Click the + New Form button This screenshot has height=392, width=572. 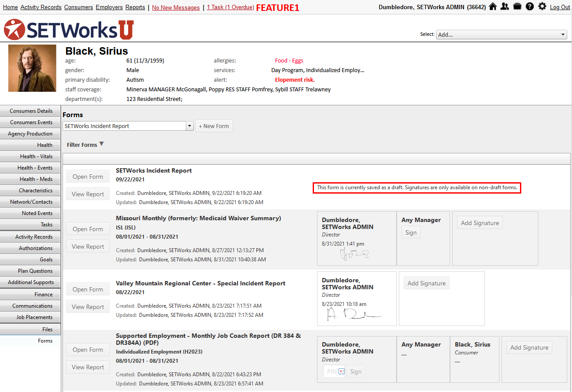click(214, 126)
